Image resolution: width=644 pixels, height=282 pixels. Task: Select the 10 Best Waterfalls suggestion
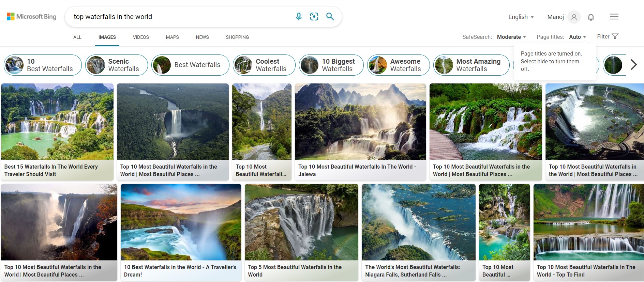[43, 65]
